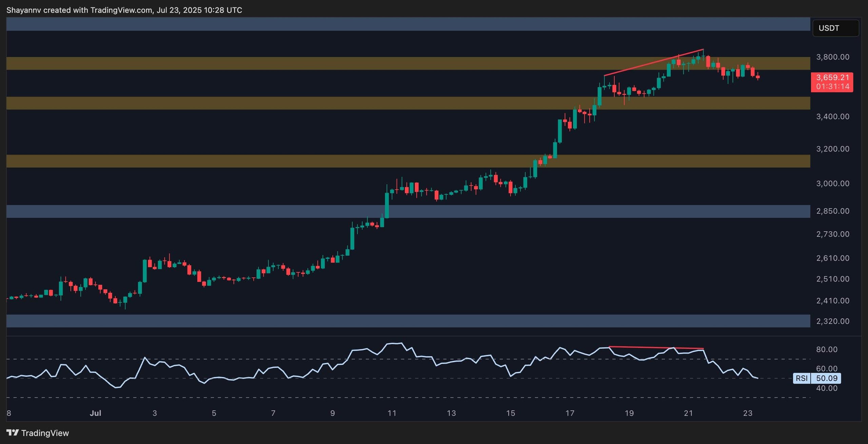
Task: Click the RSI indicator label tag
Action: point(802,378)
